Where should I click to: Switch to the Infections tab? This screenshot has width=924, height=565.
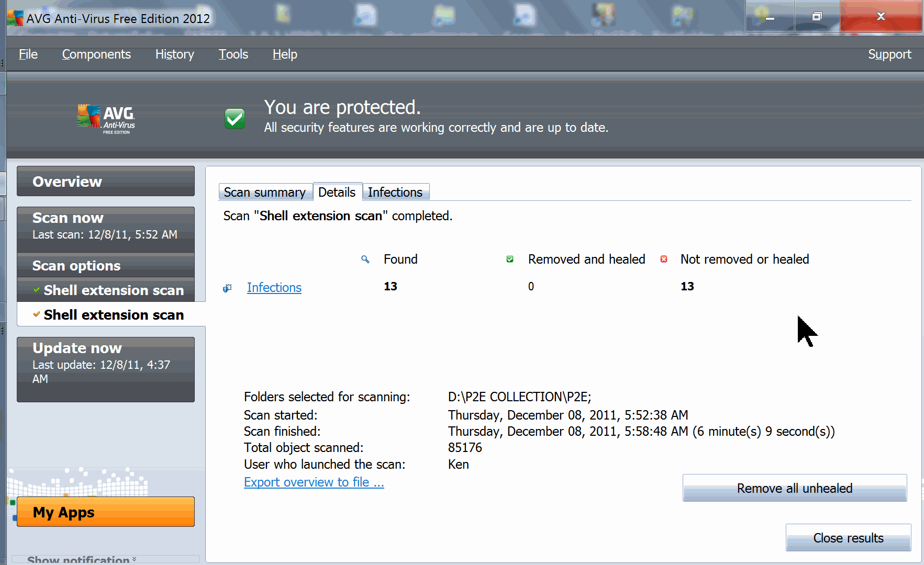pyautogui.click(x=395, y=193)
